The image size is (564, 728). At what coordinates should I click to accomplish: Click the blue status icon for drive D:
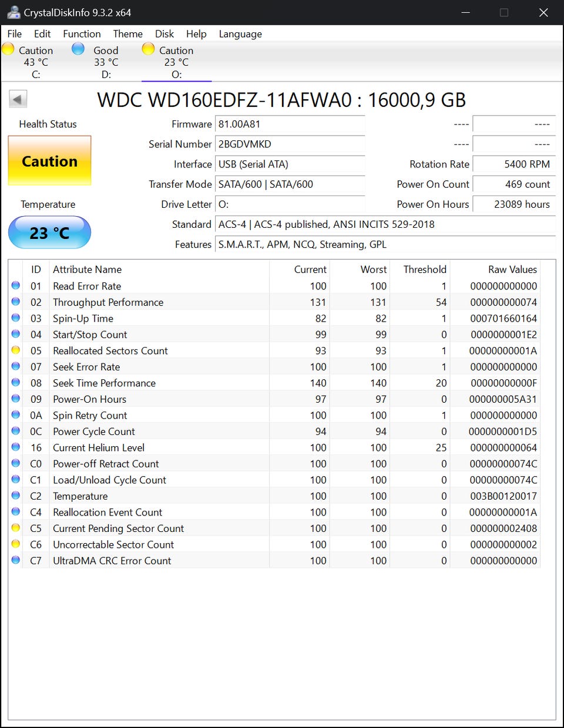coord(78,49)
